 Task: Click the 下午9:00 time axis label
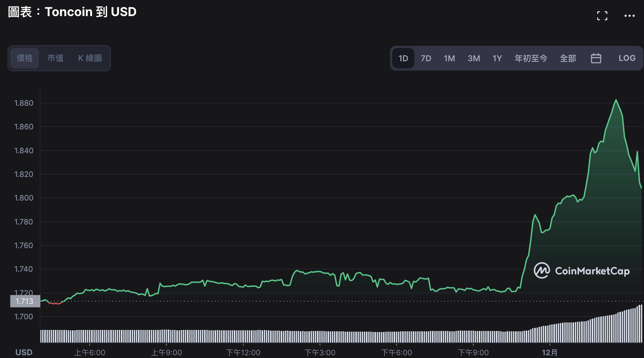coord(473,353)
